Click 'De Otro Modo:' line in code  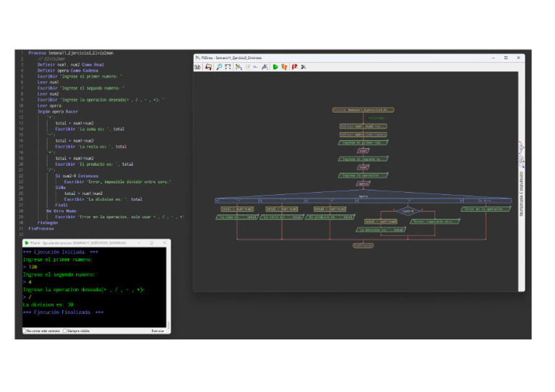(61, 211)
